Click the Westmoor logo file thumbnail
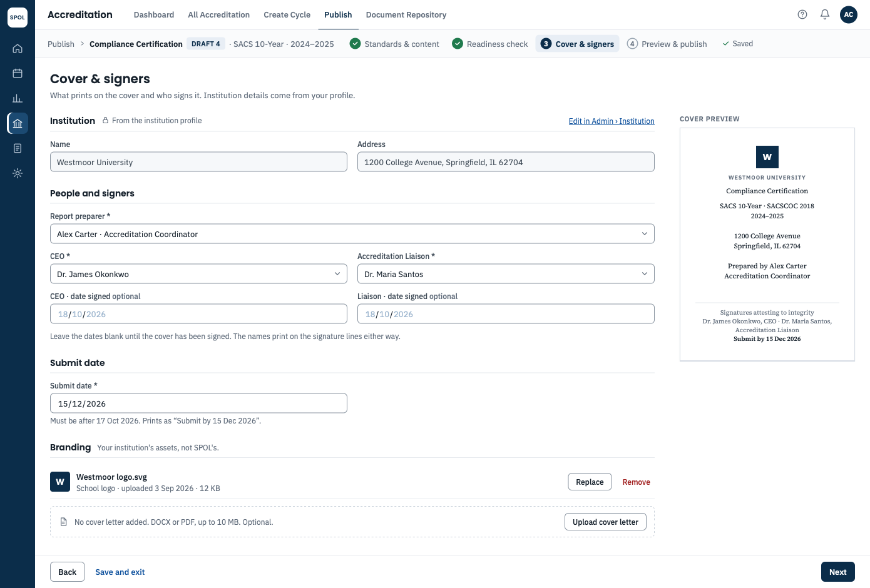Image resolution: width=870 pixels, height=588 pixels. 60,482
